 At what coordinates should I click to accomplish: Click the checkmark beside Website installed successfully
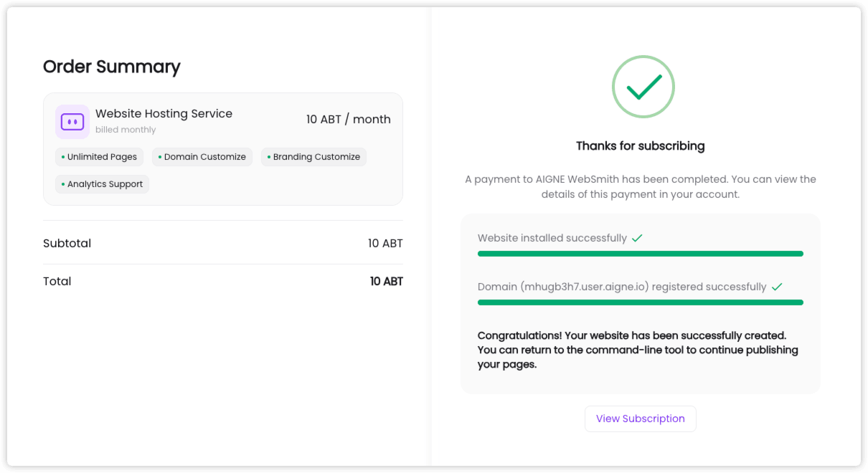click(636, 237)
